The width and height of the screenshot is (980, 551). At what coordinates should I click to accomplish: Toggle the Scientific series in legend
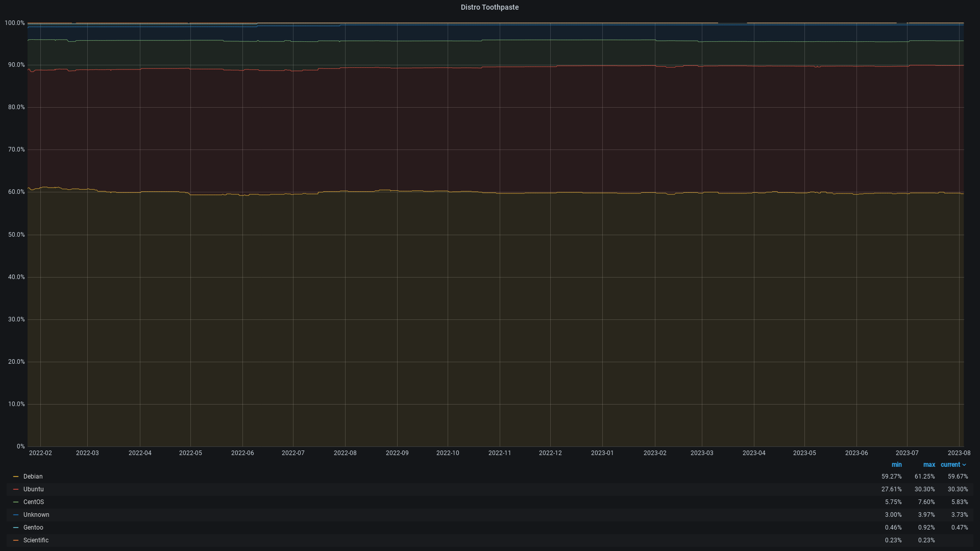(36, 540)
